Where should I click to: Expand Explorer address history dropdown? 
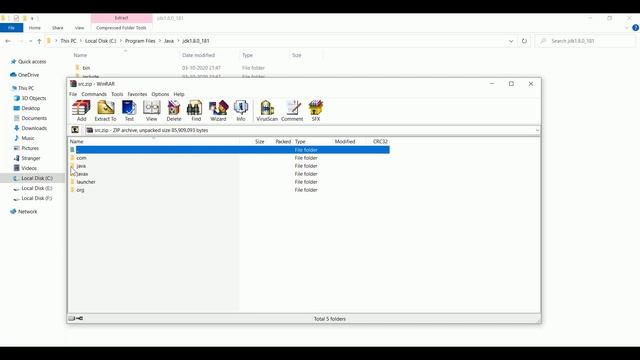click(511, 41)
